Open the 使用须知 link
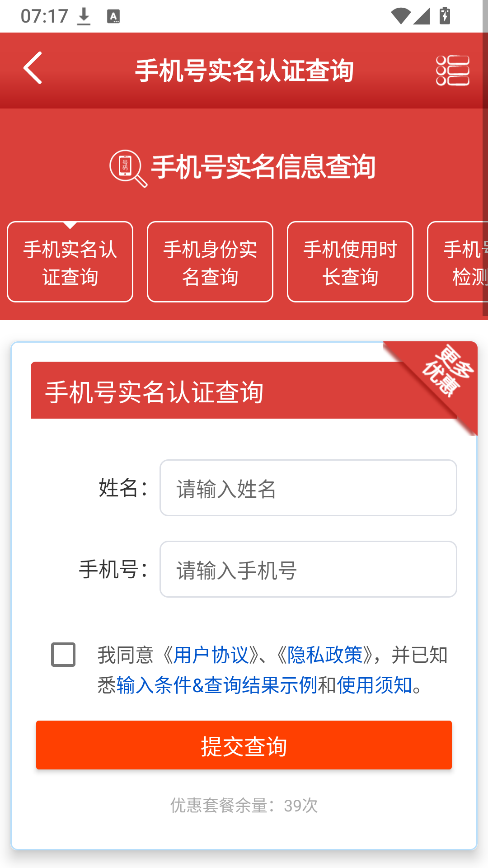This screenshot has width=488, height=868. [x=374, y=685]
